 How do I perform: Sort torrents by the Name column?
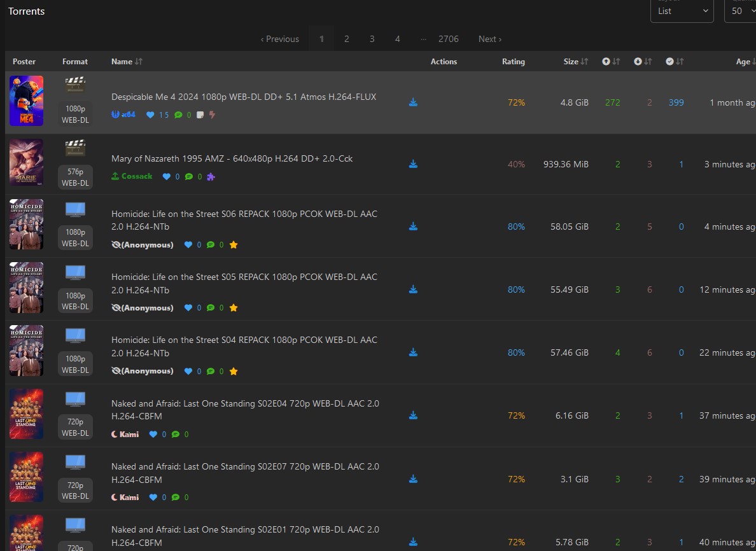(127, 62)
